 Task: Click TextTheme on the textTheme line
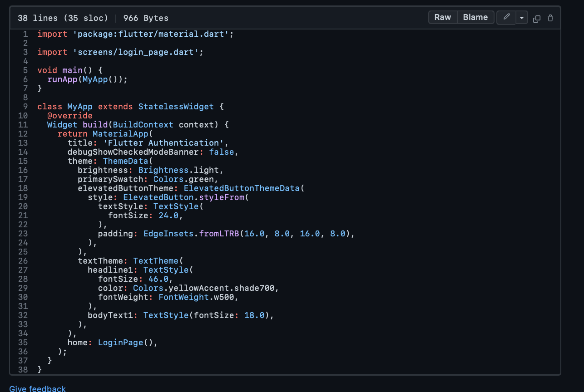[x=156, y=261]
